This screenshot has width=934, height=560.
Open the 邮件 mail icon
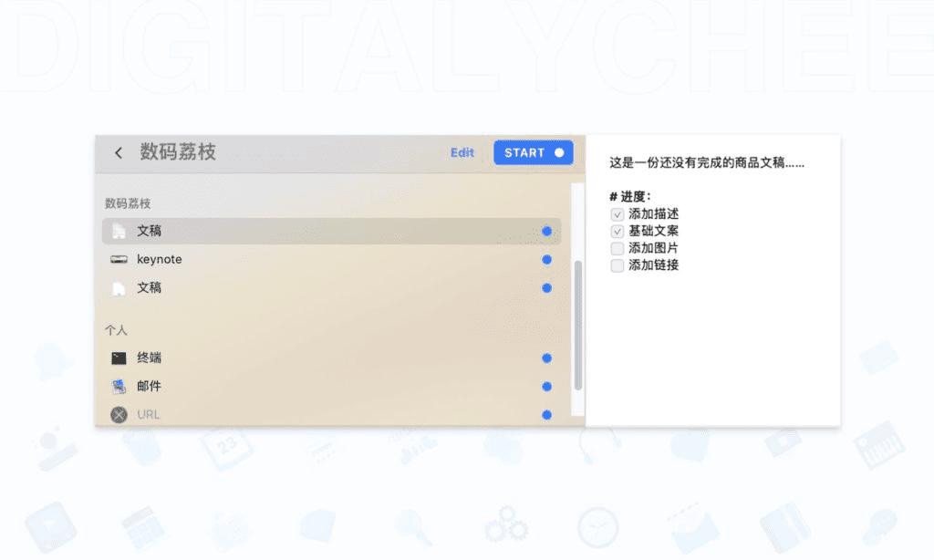click(119, 386)
